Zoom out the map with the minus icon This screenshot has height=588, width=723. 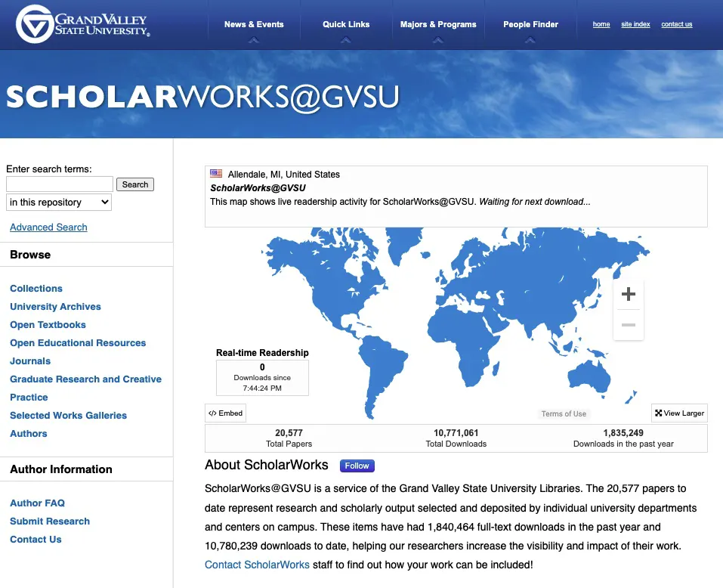click(628, 325)
